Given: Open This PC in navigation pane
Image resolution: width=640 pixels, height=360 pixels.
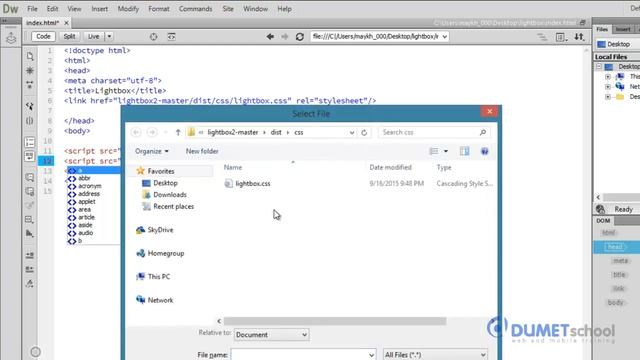Looking at the screenshot, I should click(159, 277).
